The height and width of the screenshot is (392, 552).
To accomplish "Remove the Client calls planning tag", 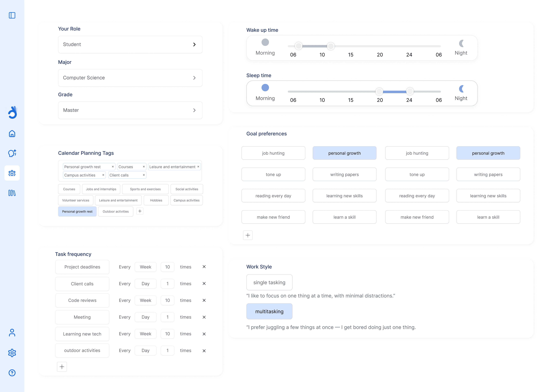I will 144,175.
